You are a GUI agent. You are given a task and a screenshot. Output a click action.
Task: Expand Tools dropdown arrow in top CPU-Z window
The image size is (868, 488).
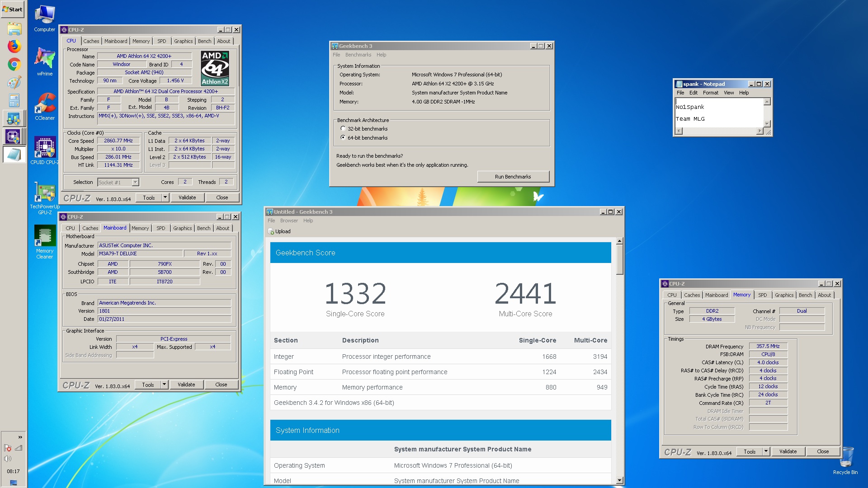point(165,197)
